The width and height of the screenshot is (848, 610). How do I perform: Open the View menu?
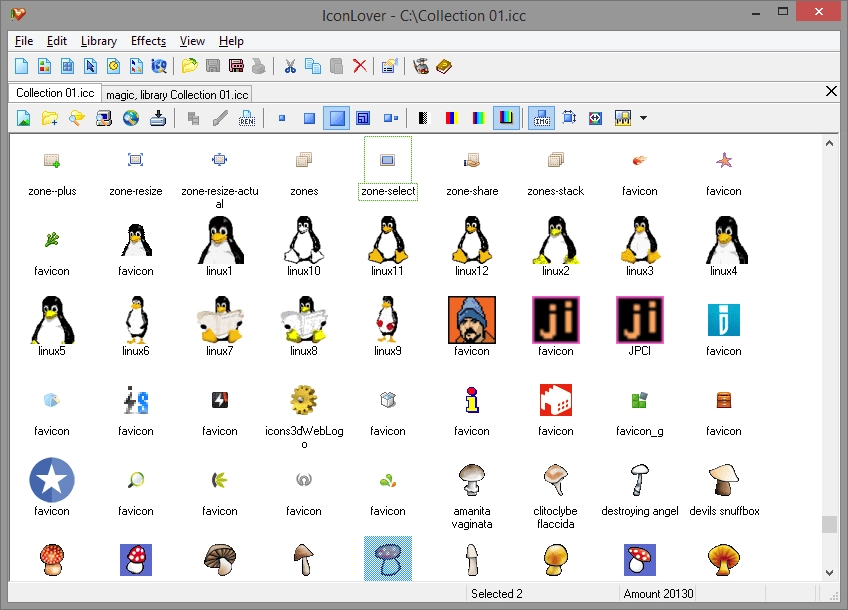point(192,41)
